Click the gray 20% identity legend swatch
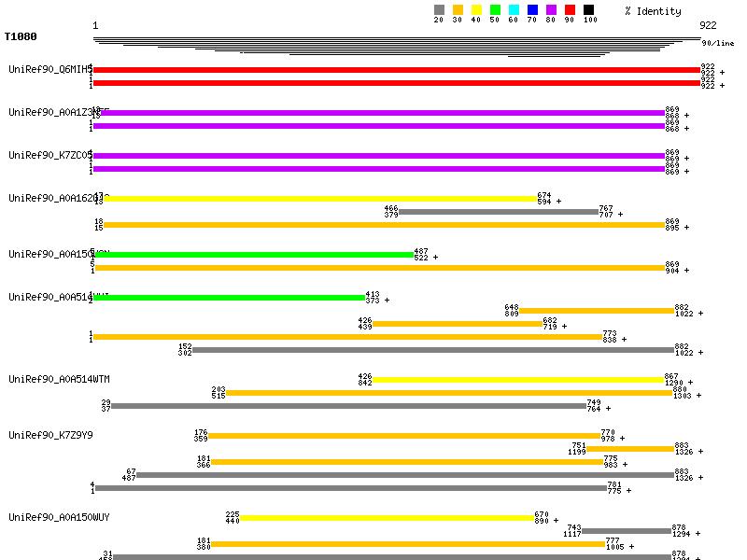747x560 pixels. (x=439, y=10)
